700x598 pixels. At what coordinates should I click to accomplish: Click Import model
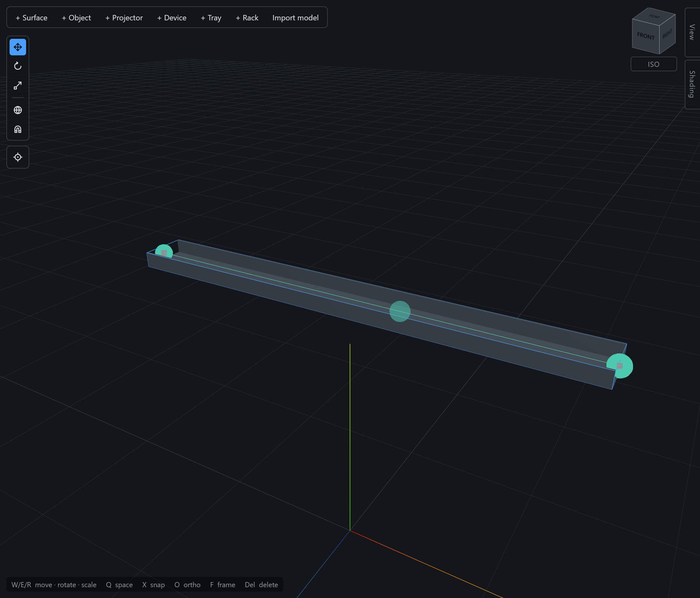(x=295, y=17)
